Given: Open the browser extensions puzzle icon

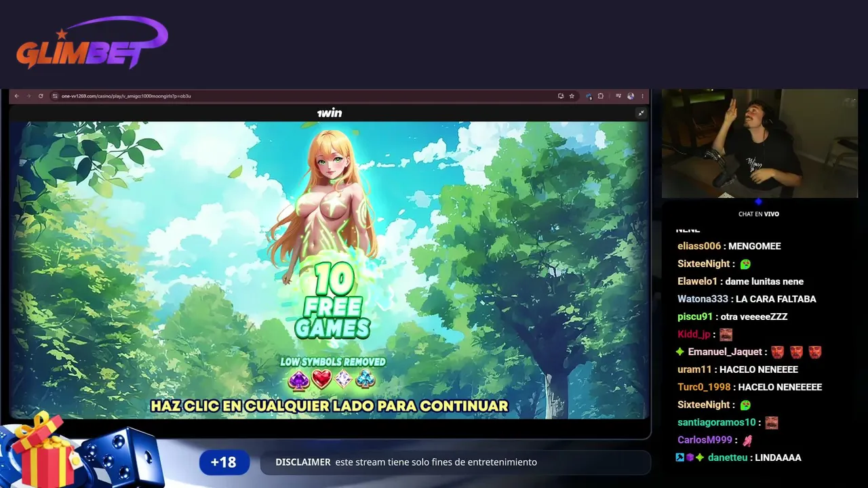Looking at the screenshot, I should [601, 96].
